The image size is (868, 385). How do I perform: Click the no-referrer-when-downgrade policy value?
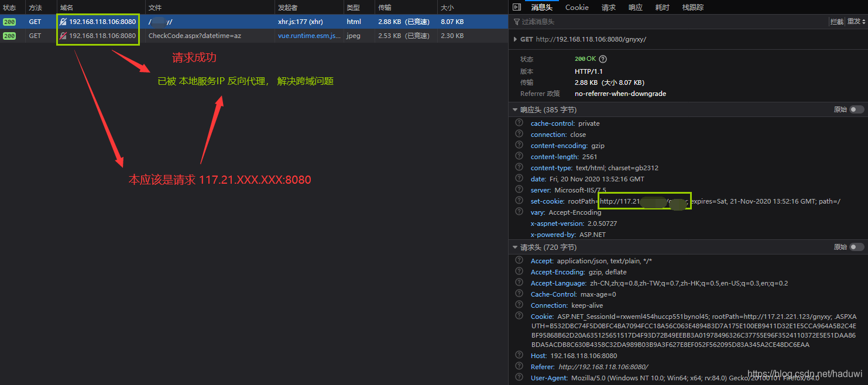coord(620,94)
